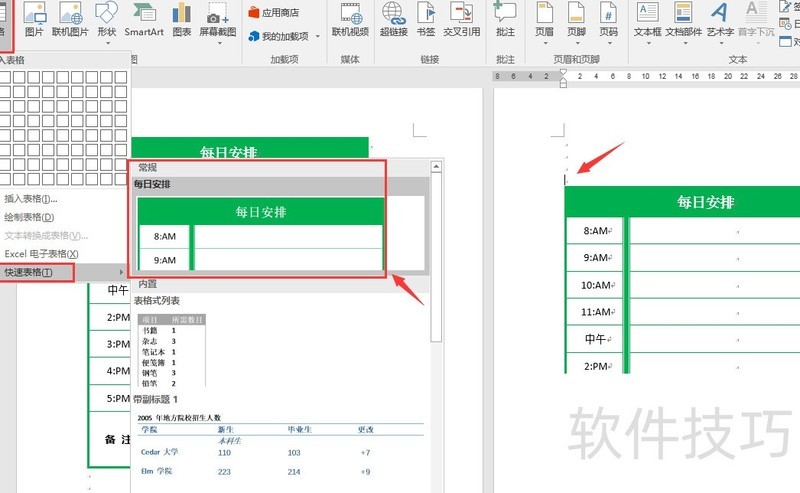The height and width of the screenshot is (493, 800).
Task: Open the SmartArt graphic tool
Action: (x=144, y=18)
